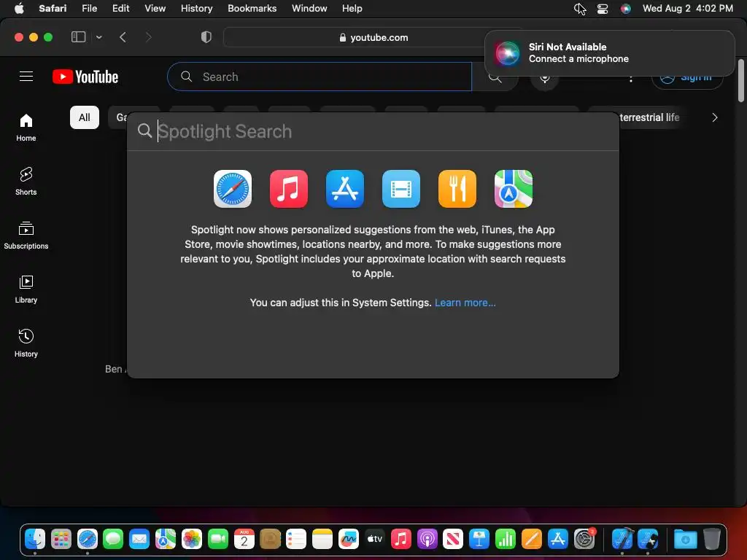Open the Window menu
The image size is (747, 560).
point(309,8)
